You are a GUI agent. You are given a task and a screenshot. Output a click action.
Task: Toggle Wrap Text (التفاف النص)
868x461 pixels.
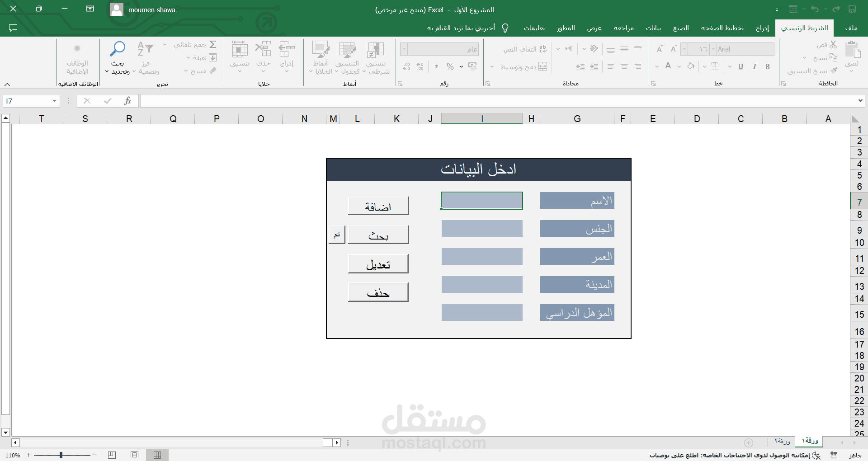pyautogui.click(x=525, y=49)
